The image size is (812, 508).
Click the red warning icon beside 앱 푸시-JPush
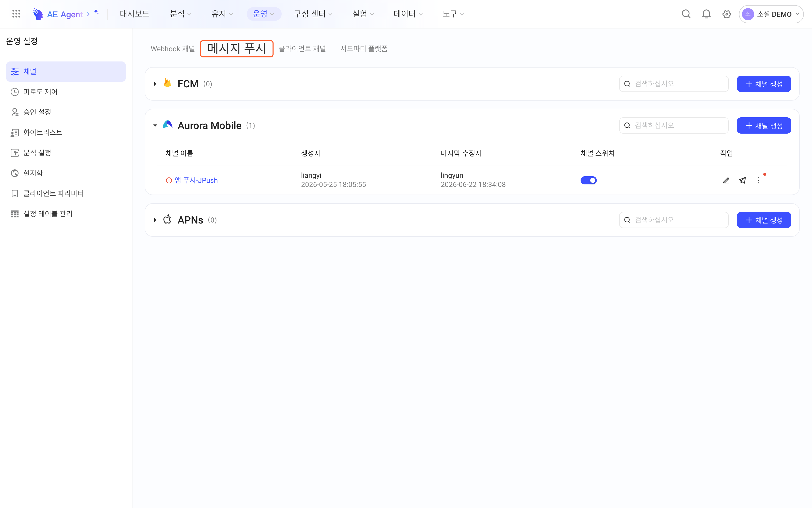point(169,180)
